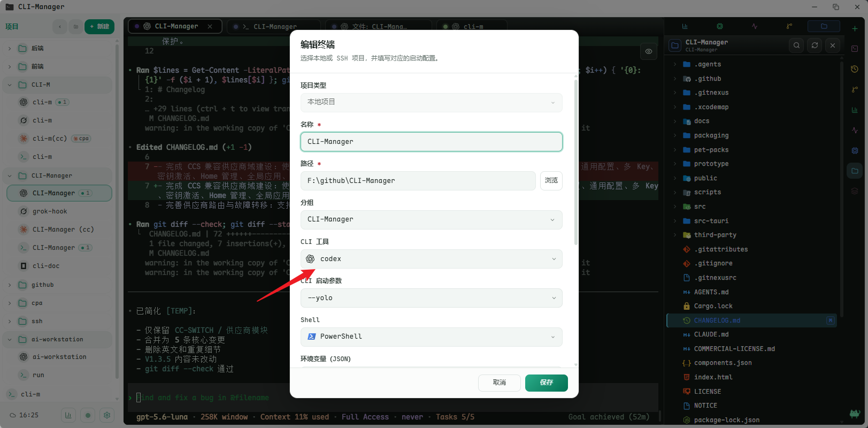This screenshot has width=868, height=428.
Task: Open the Shell PowerShell dropdown
Action: pyautogui.click(x=431, y=337)
